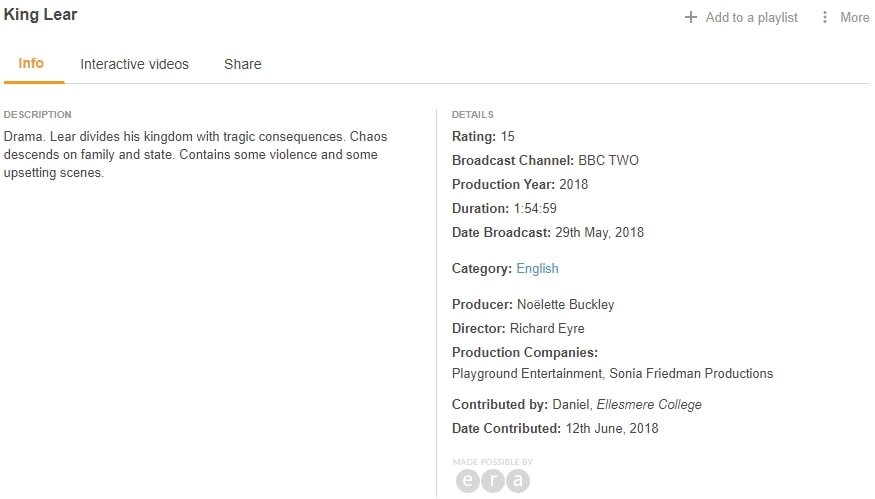Open the three-dot More options icon
875x499 pixels.
[825, 17]
